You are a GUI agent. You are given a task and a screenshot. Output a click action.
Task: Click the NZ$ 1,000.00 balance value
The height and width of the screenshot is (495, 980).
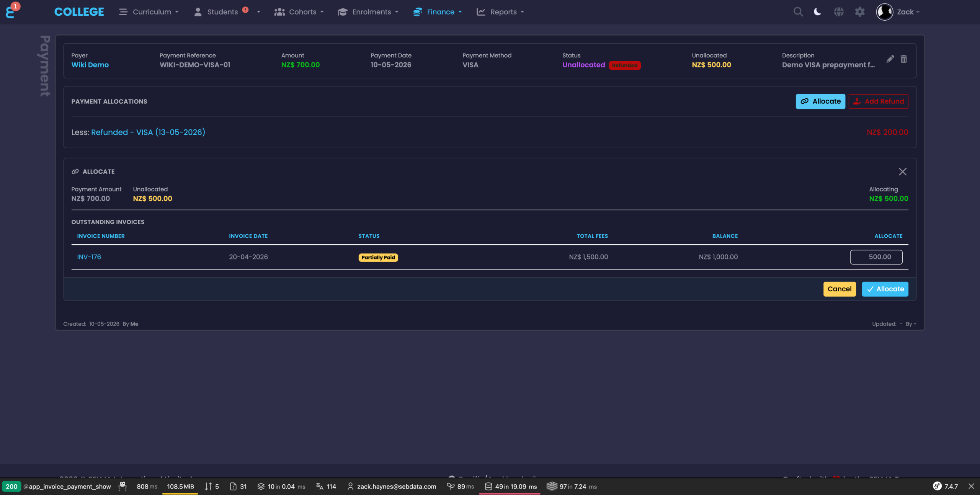pos(718,257)
